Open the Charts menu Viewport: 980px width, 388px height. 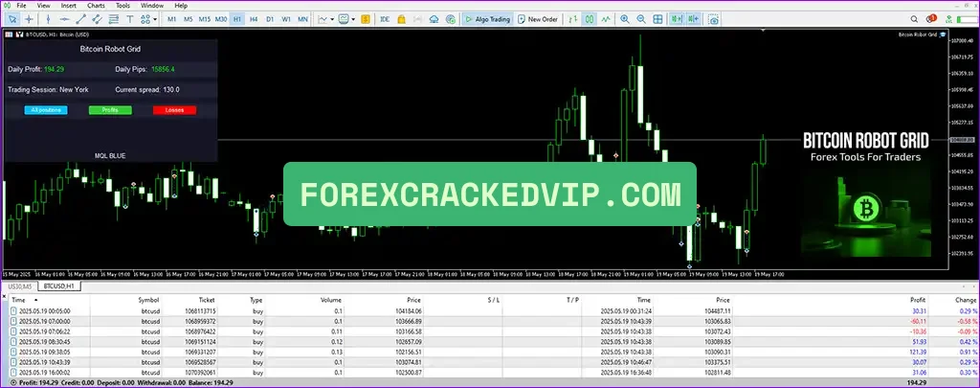click(97, 5)
